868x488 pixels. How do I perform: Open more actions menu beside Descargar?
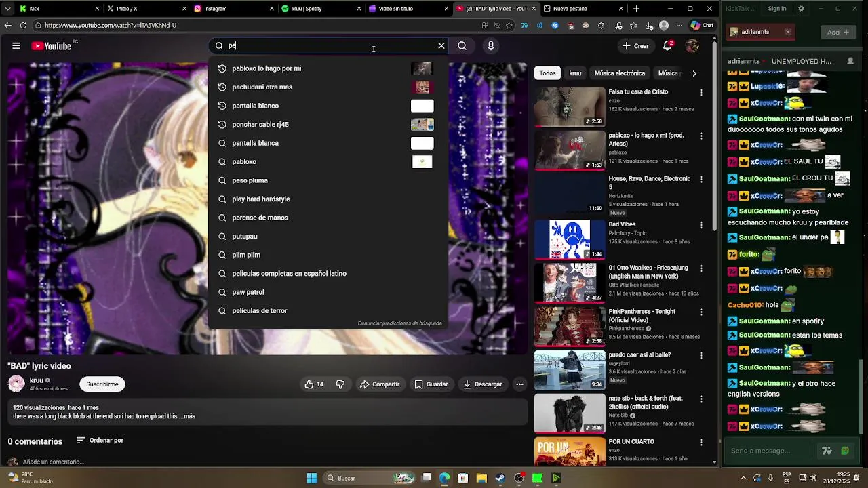(519, 384)
